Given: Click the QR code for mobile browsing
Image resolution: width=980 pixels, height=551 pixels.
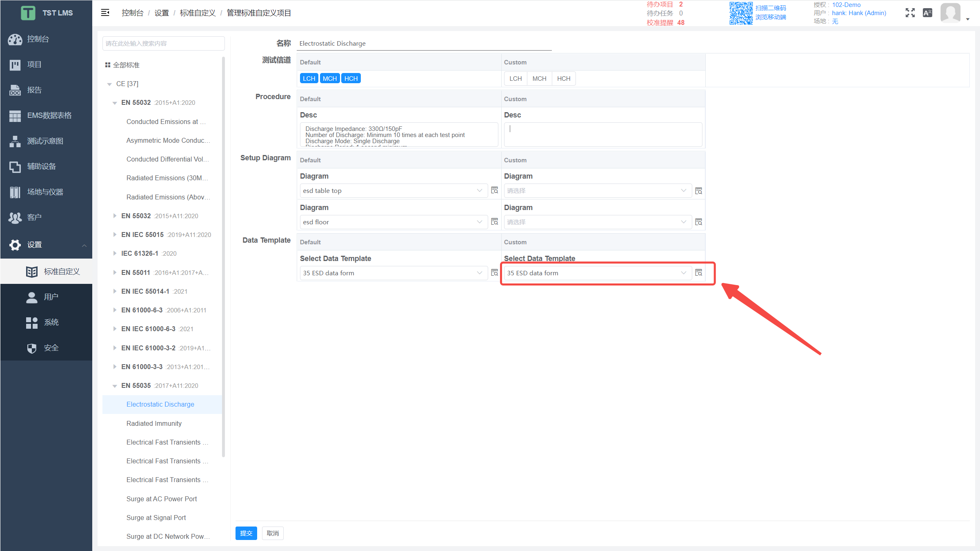Looking at the screenshot, I should pyautogui.click(x=741, y=13).
